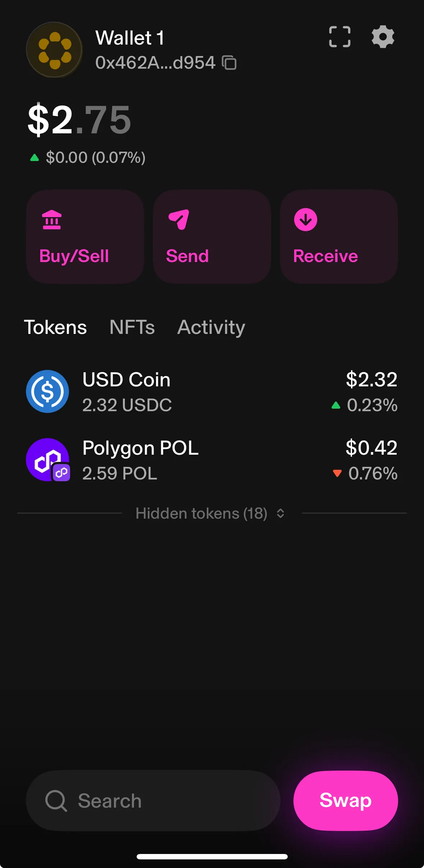Switch to the Activity tab
This screenshot has width=424, height=868.
coord(211,327)
